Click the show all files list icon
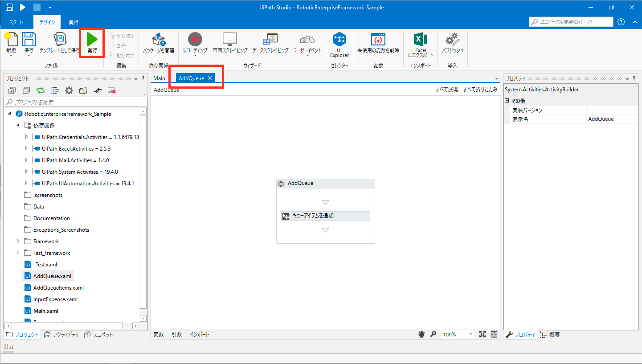The height and width of the screenshot is (364, 642). pos(55,90)
